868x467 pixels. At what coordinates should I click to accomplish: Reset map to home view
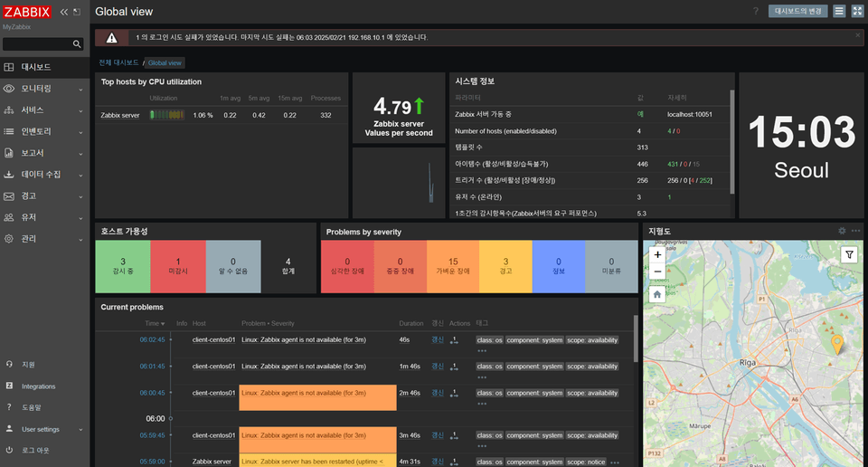(657, 295)
